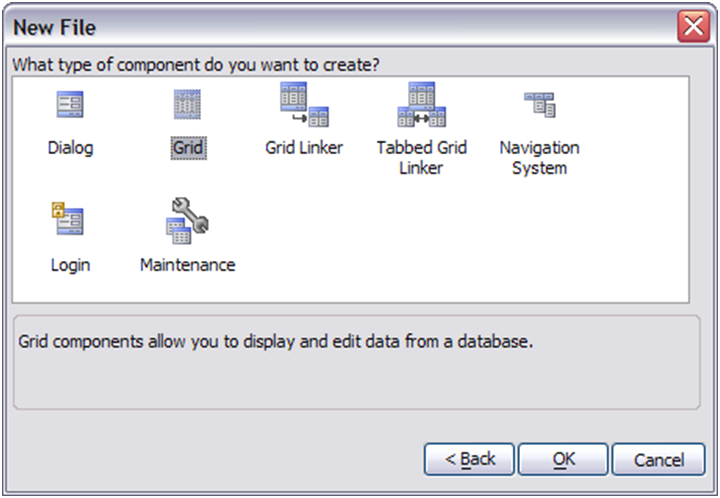
Task: Click the "Maintenance" text label
Action: [188, 265]
